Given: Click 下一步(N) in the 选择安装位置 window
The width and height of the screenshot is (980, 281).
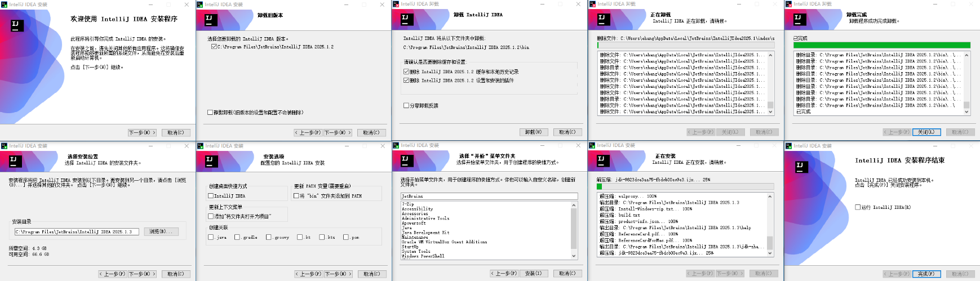Looking at the screenshot, I should (142, 274).
